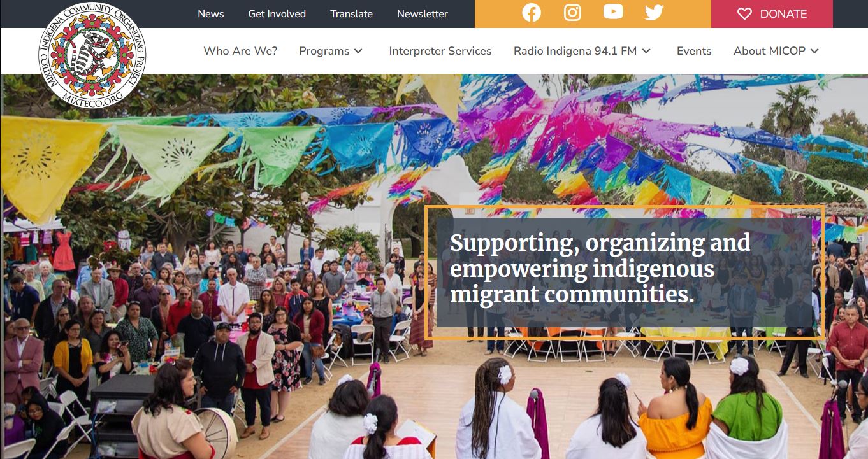Click the News link in top bar
868x459 pixels.
click(211, 13)
